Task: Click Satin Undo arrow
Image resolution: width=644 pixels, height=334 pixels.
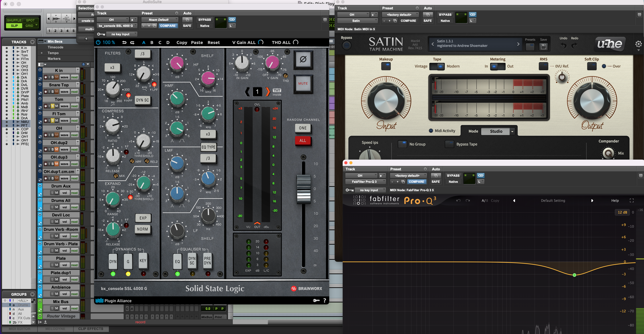Action: [563, 46]
